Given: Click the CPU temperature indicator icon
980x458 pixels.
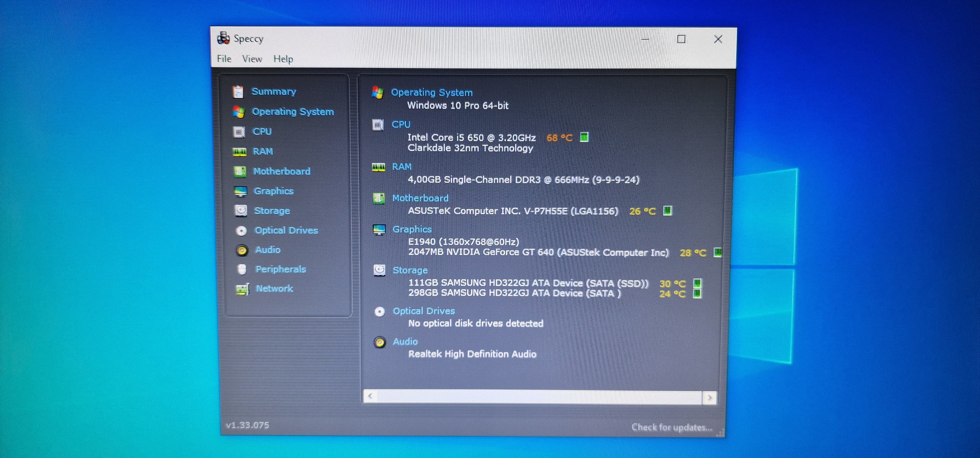Looking at the screenshot, I should [584, 137].
